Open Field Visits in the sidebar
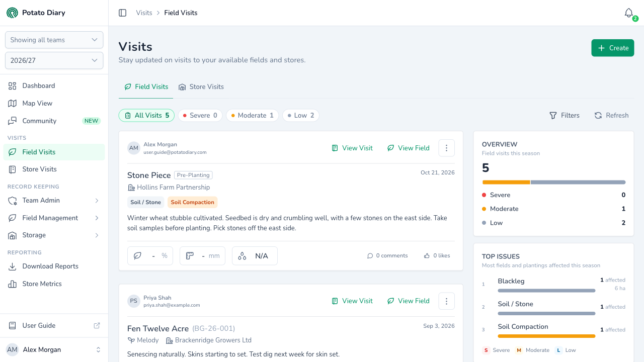 pos(54,152)
